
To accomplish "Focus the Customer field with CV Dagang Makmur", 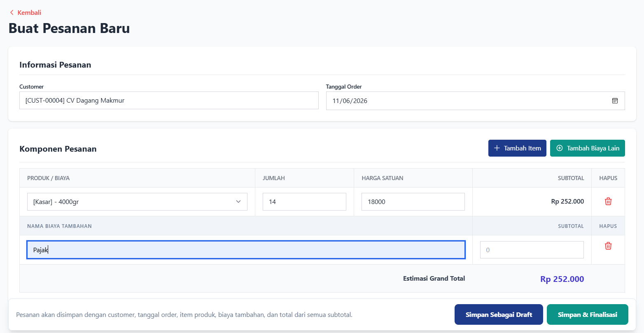I will (169, 100).
